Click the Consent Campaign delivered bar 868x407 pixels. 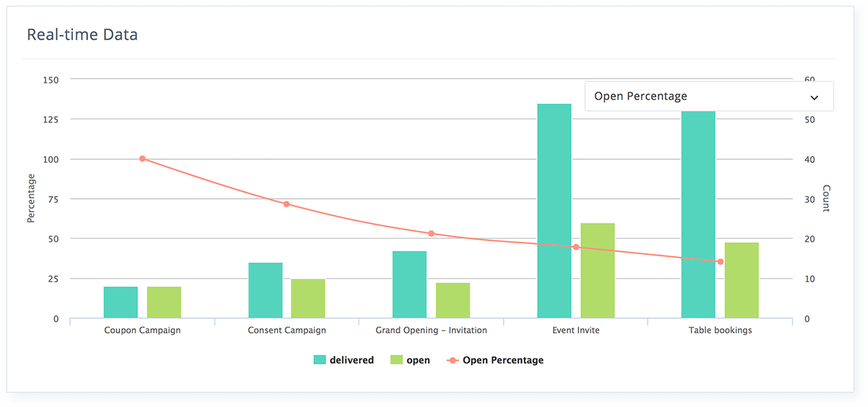(x=265, y=291)
